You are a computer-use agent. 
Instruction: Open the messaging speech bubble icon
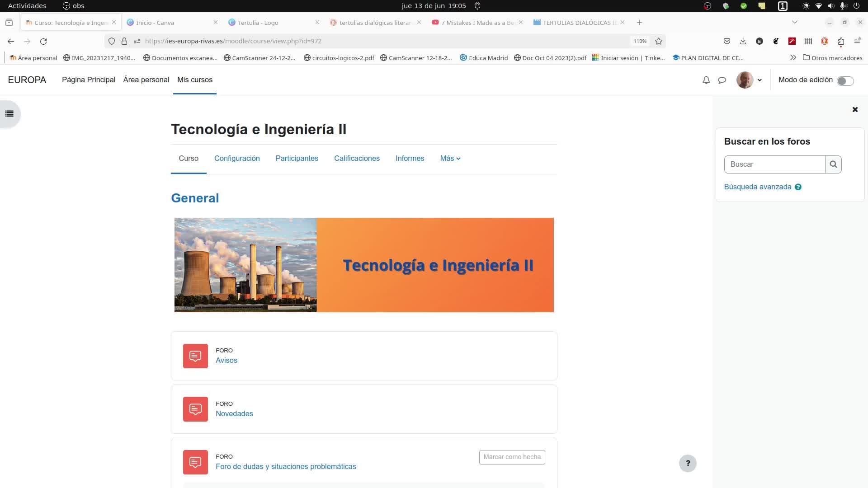tap(722, 80)
